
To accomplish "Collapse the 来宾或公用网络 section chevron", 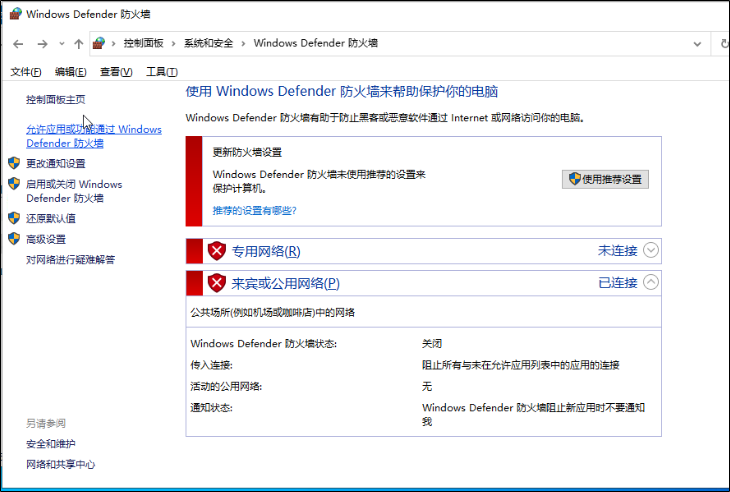I will point(650,282).
